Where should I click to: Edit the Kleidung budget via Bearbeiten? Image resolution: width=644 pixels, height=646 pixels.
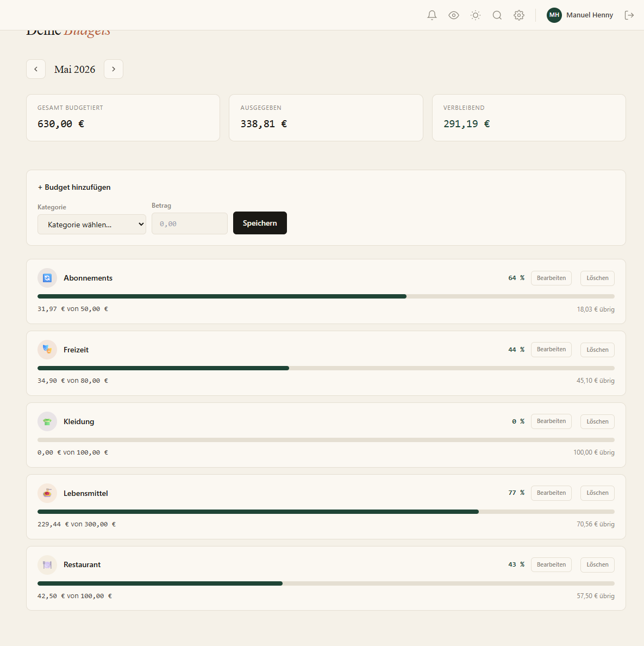point(551,421)
